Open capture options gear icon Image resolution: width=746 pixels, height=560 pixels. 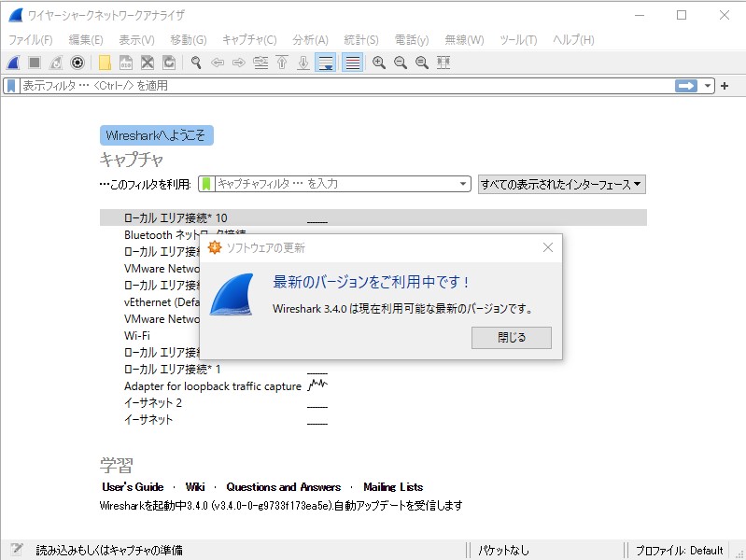pyautogui.click(x=77, y=63)
